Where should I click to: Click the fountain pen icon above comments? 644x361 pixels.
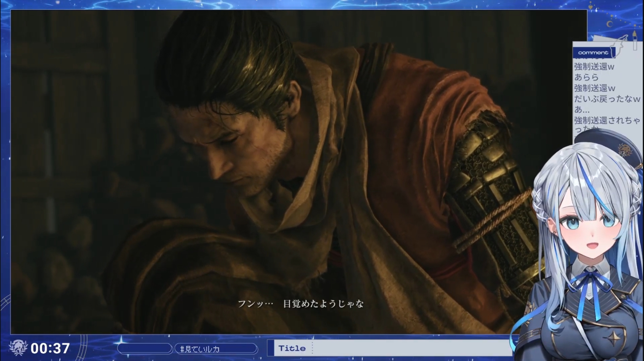pyautogui.click(x=635, y=40)
